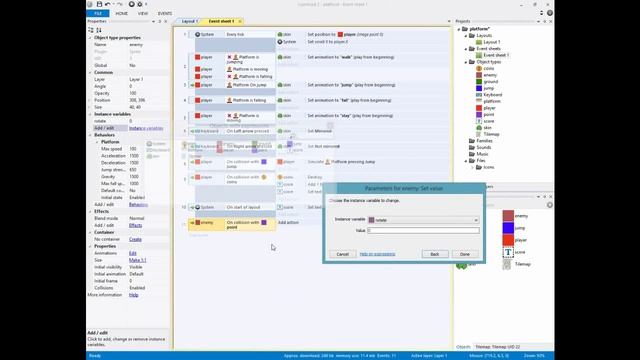The image size is (640, 360).
Task: Open the EVENTS ribbon tab
Action: point(165,13)
